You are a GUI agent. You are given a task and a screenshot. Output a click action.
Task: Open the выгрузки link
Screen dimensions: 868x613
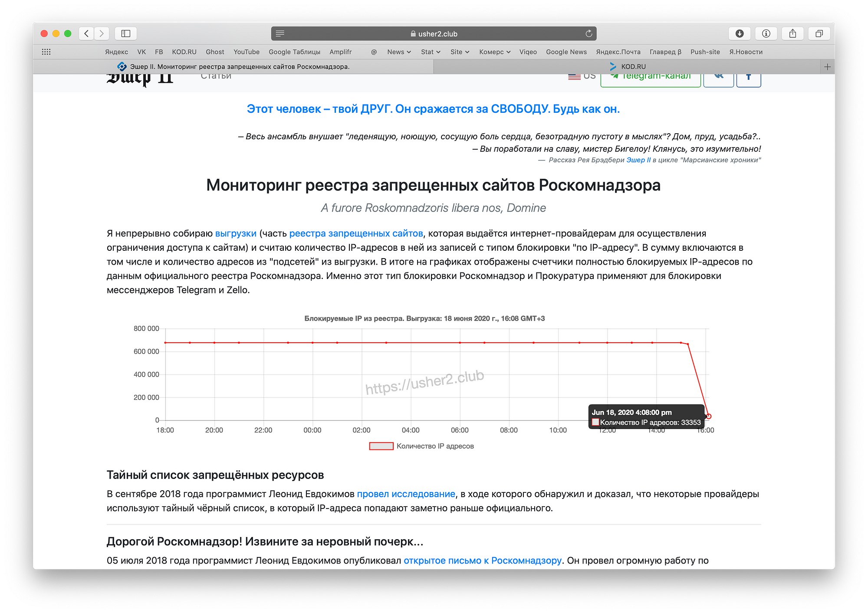(x=236, y=233)
